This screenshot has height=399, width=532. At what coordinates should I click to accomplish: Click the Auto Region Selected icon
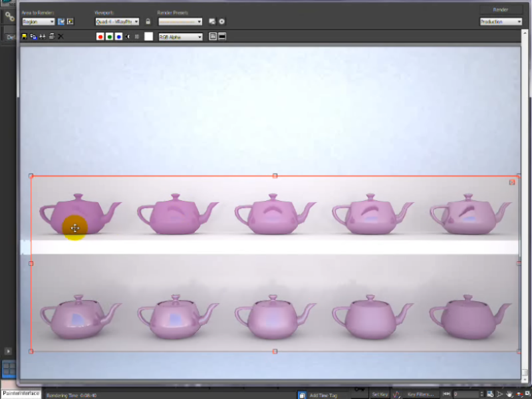pyautogui.click(x=70, y=22)
